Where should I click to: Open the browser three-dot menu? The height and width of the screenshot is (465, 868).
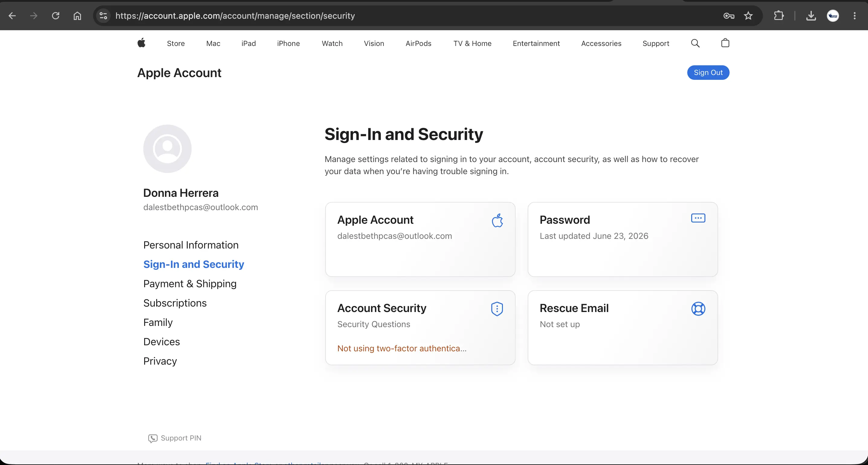click(x=854, y=16)
